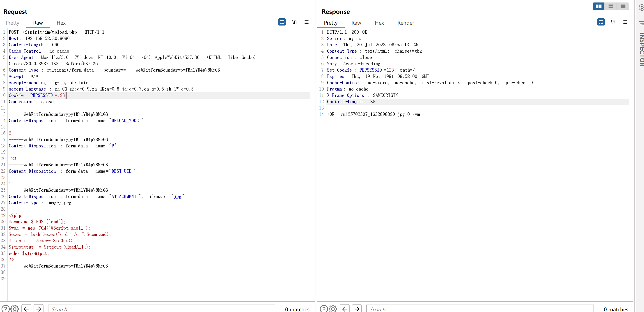Open help icon under Request pane
644x312 pixels.
click(5, 308)
